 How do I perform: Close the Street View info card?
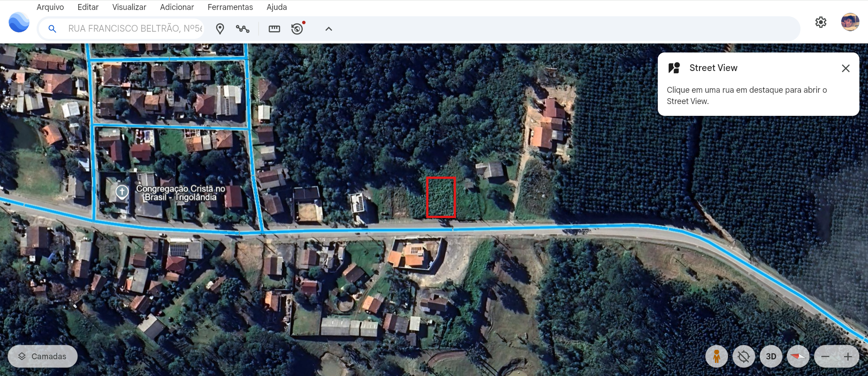click(x=845, y=68)
